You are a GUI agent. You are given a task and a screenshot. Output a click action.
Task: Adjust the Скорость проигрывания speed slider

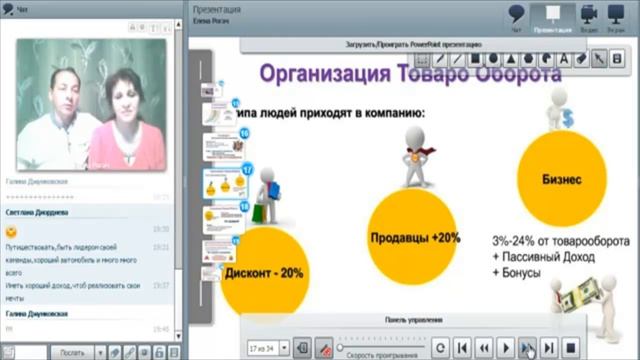[x=340, y=348]
